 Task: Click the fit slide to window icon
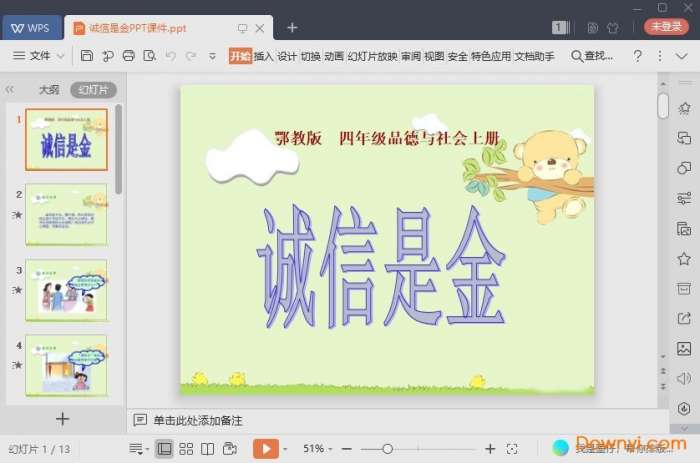coord(512,449)
